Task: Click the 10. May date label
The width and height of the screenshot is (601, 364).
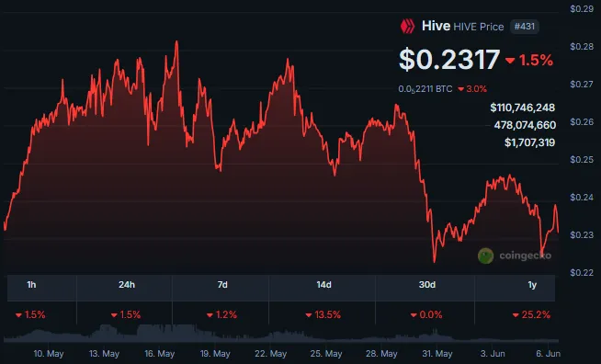Action: click(x=49, y=354)
